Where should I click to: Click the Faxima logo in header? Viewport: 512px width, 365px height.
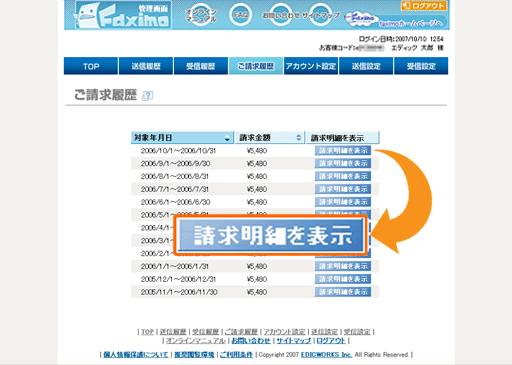[123, 15]
